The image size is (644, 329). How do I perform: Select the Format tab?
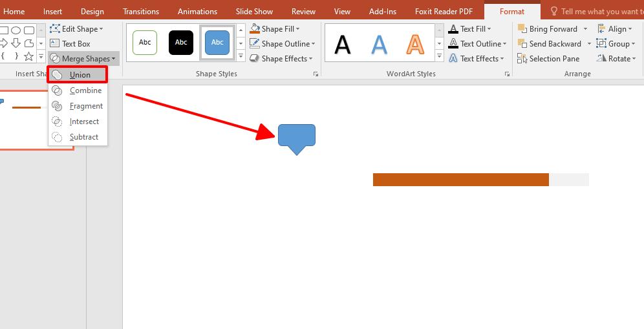(512, 12)
